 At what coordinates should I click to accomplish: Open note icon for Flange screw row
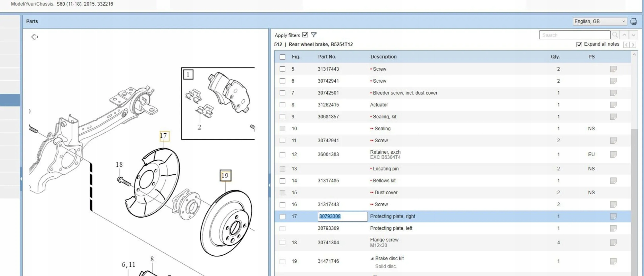pos(613,243)
